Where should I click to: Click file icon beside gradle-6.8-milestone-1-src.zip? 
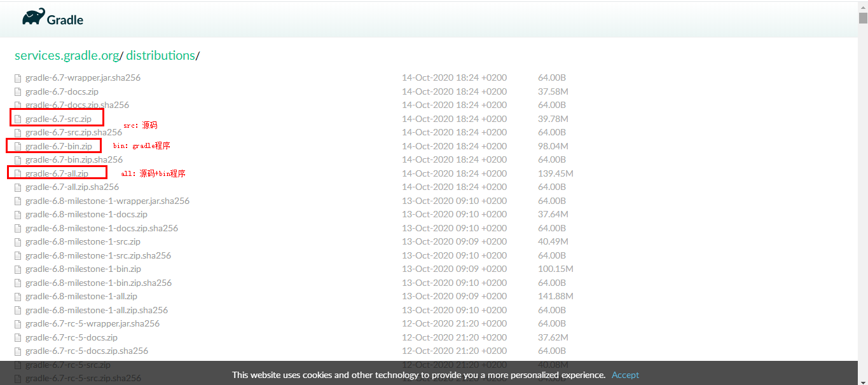(18, 242)
